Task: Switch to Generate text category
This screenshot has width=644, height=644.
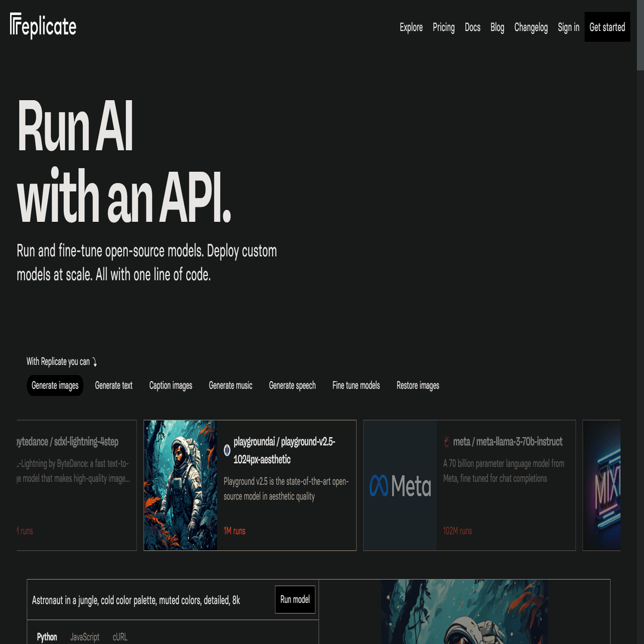Action: [x=114, y=385]
